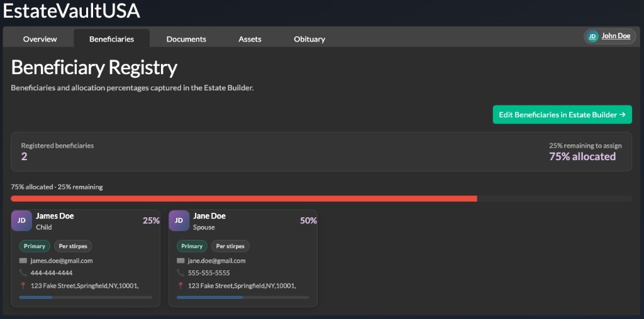Open the John Doe account link

click(616, 36)
